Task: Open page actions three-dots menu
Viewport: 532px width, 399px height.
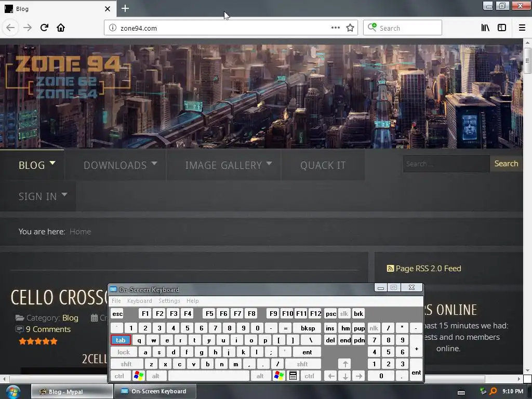Action: tap(336, 28)
